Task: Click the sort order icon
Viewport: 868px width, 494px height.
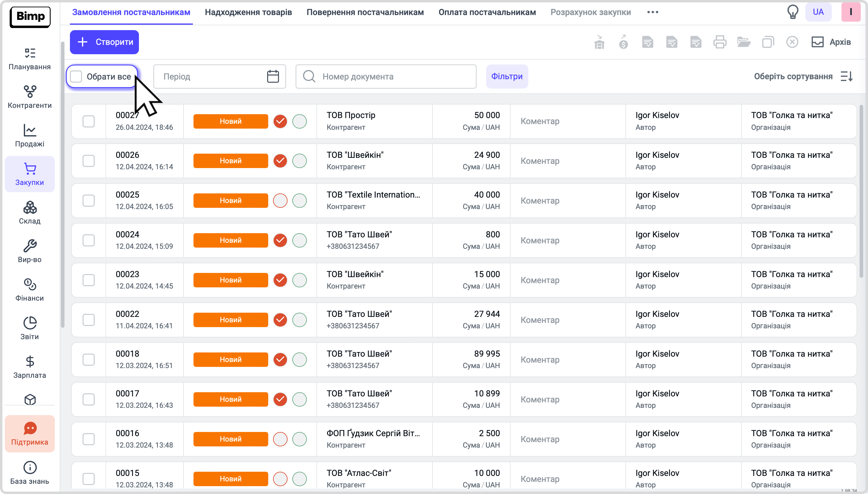Action: pos(847,76)
